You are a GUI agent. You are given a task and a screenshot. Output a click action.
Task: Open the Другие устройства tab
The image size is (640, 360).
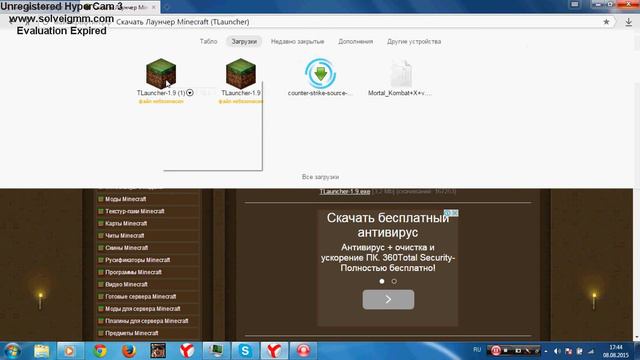click(x=414, y=42)
